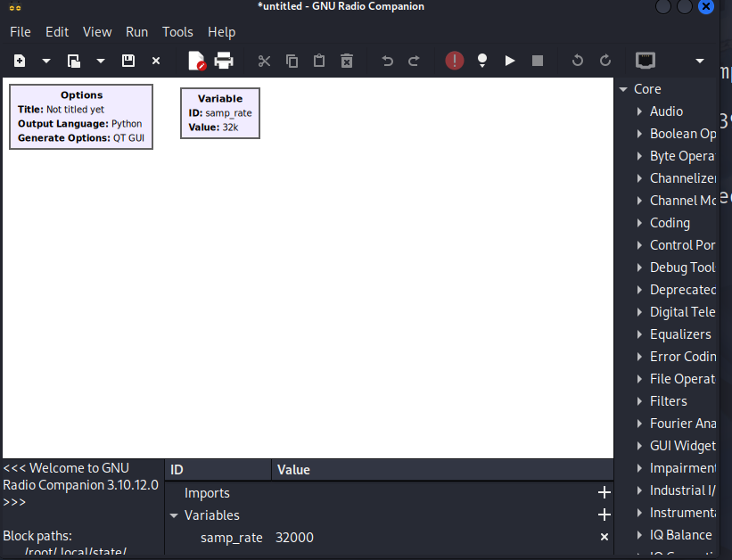Expand the File Operators category
Viewport: 732px width, 560px height.
639,379
